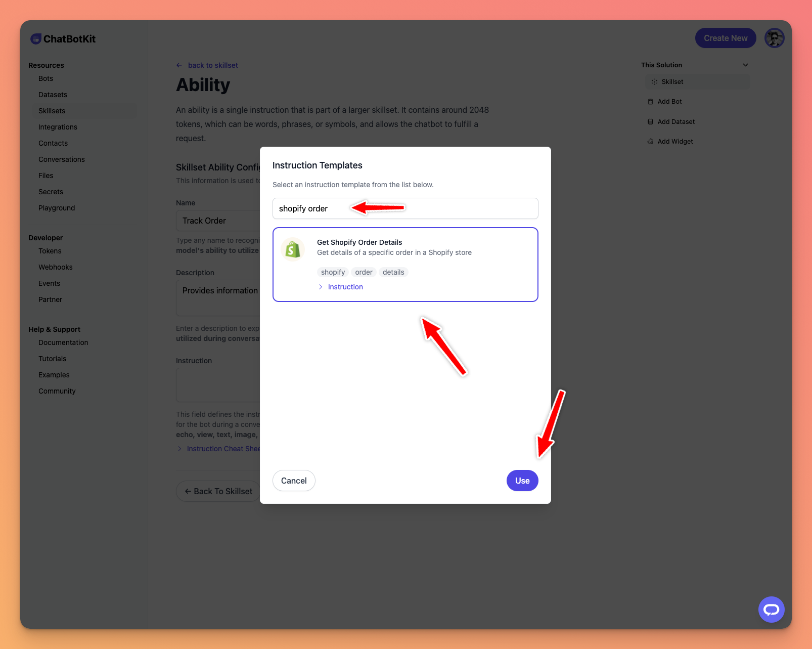The height and width of the screenshot is (649, 812).
Task: Select Get Shopify Order Details template
Action: tap(405, 265)
